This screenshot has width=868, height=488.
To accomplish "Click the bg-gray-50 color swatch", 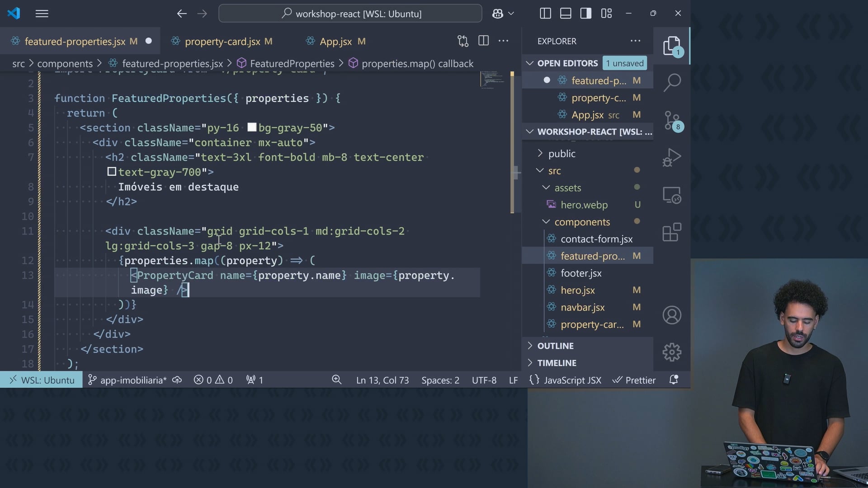I will pyautogui.click(x=252, y=127).
